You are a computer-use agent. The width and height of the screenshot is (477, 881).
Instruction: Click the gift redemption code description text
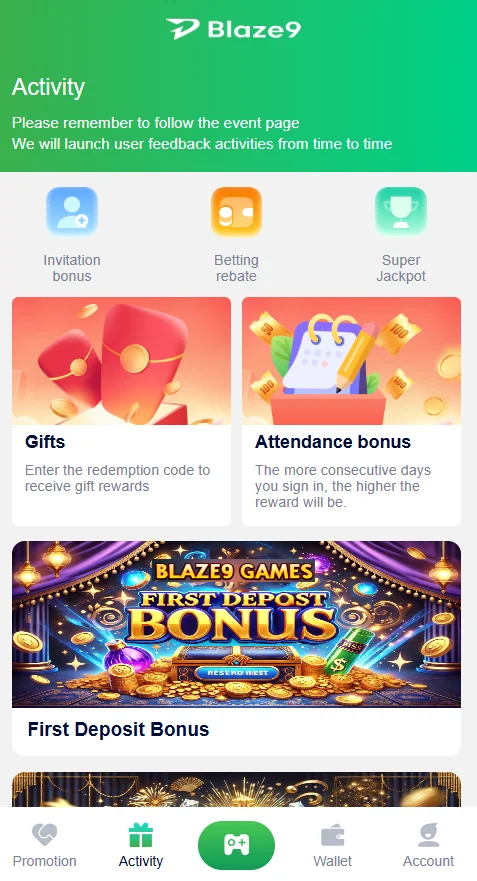click(117, 478)
